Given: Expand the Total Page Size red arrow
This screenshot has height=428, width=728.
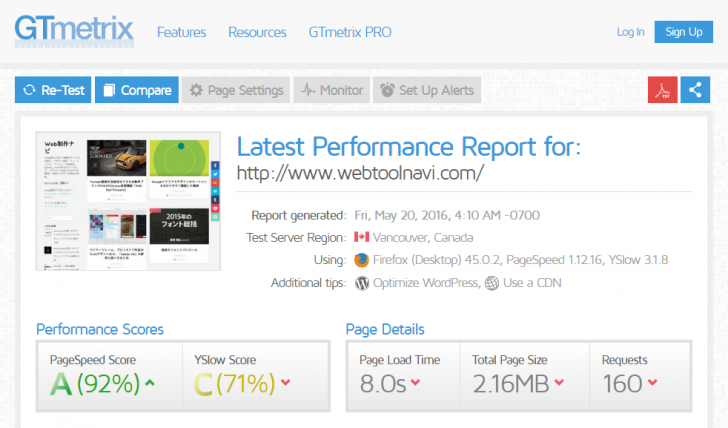Looking at the screenshot, I should 559,383.
